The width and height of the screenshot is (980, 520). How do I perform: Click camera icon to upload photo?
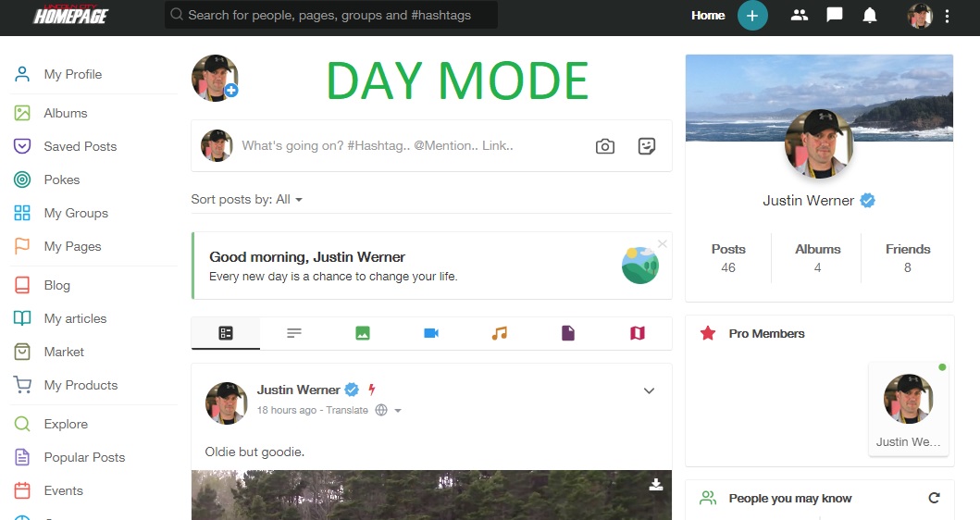(605, 146)
